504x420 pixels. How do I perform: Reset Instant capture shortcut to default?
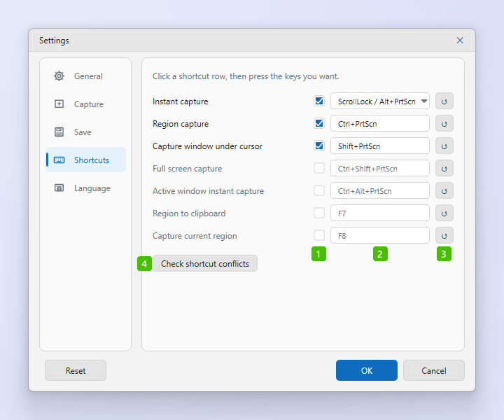point(444,101)
